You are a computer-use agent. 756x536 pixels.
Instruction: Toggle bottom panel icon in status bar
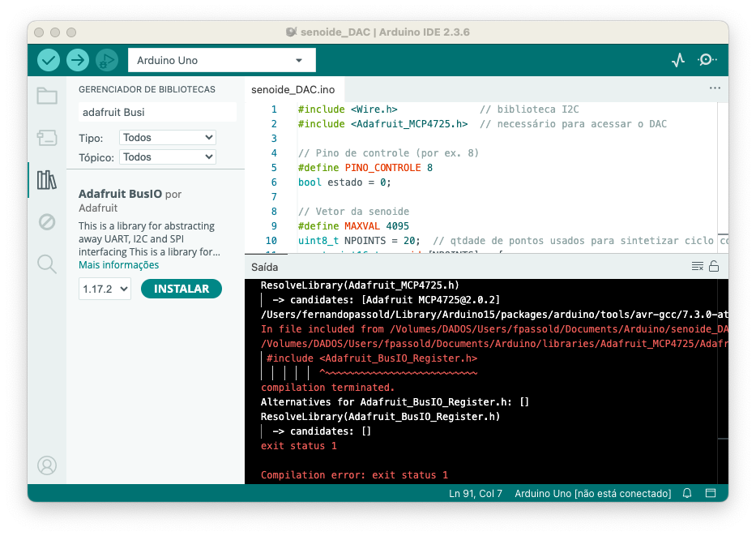point(710,493)
